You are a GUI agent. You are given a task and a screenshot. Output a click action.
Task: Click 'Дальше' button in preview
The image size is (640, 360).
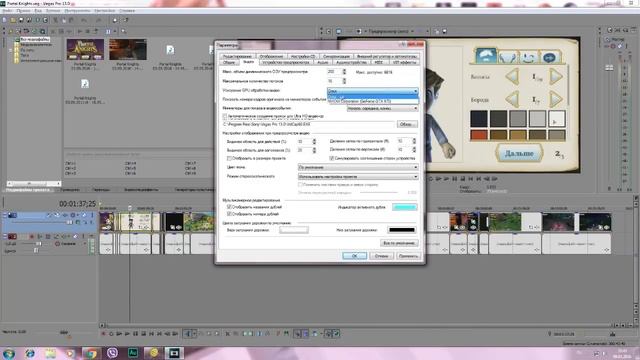[x=519, y=153]
